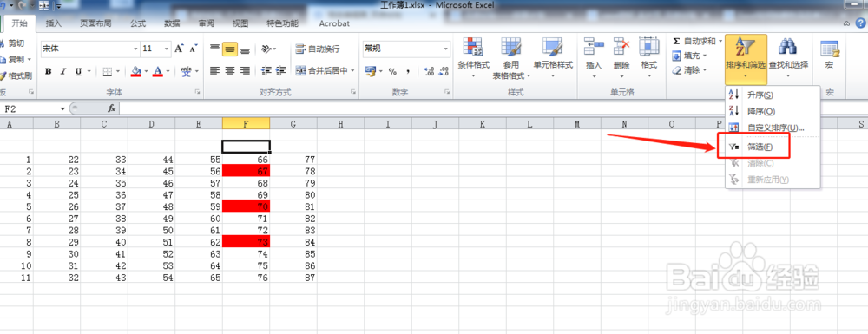868x334 pixels.
Task: Open 单元格样式 cell styles
Action: tap(552, 58)
